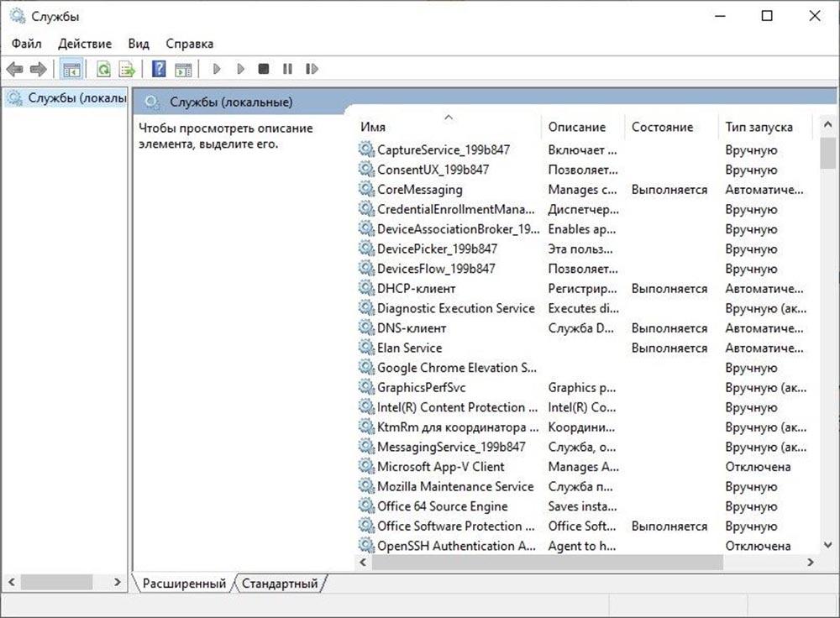Sort by the Тип запуска column header
The width and height of the screenshot is (840, 618).
[765, 127]
